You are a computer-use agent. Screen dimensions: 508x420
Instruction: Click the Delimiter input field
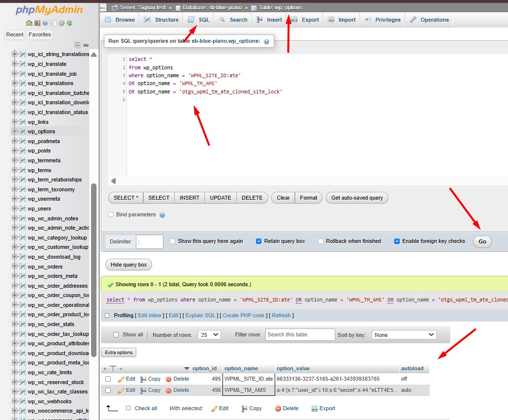[149, 241]
